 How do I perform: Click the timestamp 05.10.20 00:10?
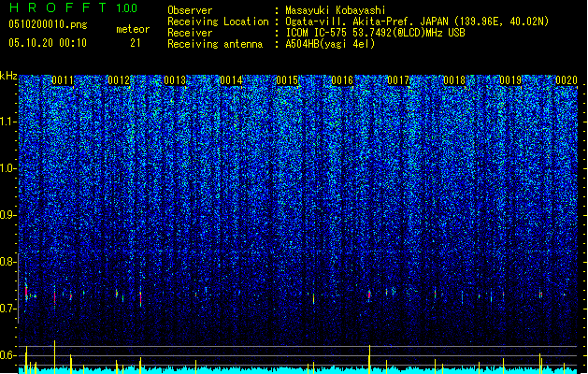click(x=48, y=43)
